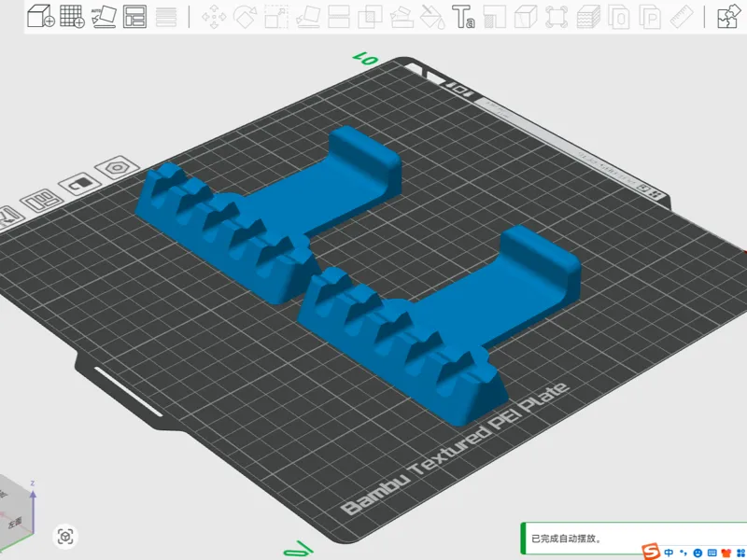Click the square frame with corner handles icon

557,17
